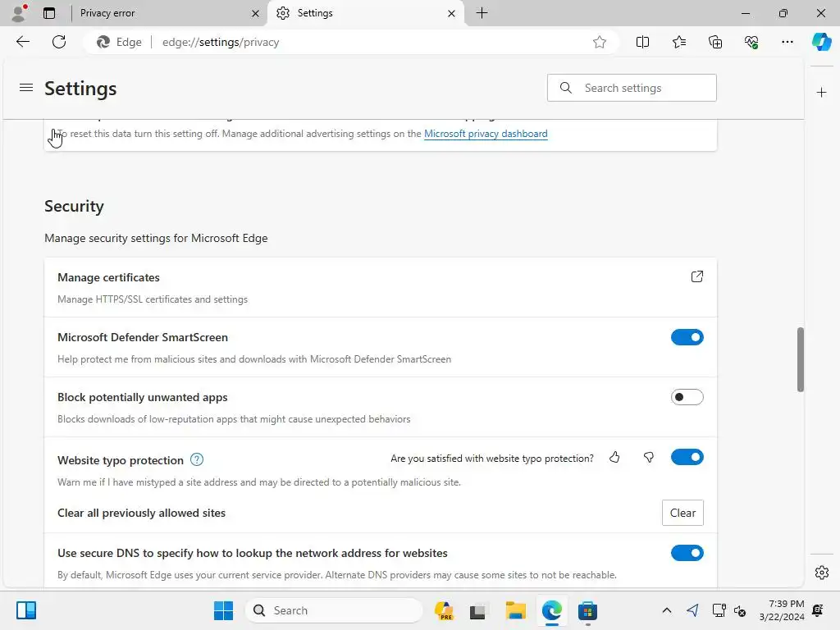Click the Search settings field
Image resolution: width=840 pixels, height=630 pixels.
click(x=632, y=88)
